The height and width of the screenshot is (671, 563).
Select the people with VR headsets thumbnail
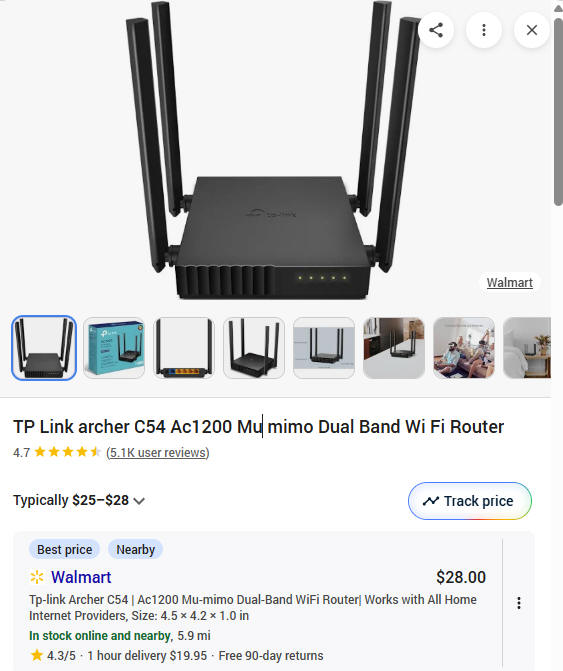click(x=464, y=348)
